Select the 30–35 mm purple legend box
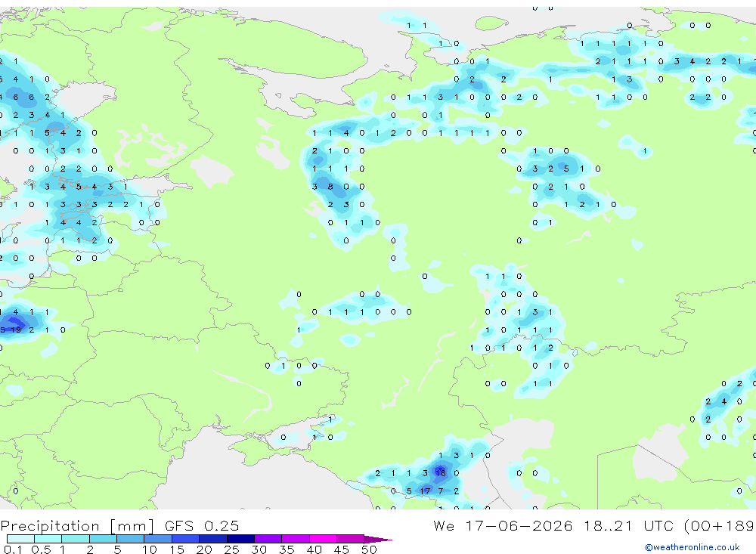 click(x=268, y=539)
